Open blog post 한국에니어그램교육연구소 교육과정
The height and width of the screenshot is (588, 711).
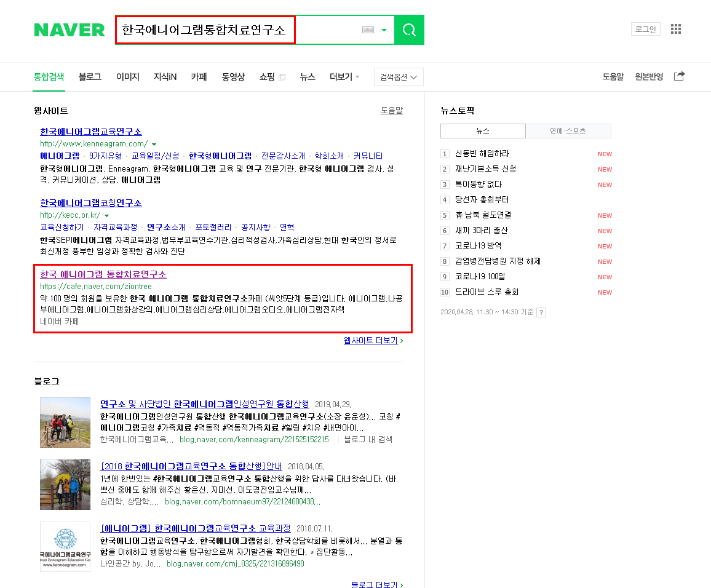click(x=196, y=528)
